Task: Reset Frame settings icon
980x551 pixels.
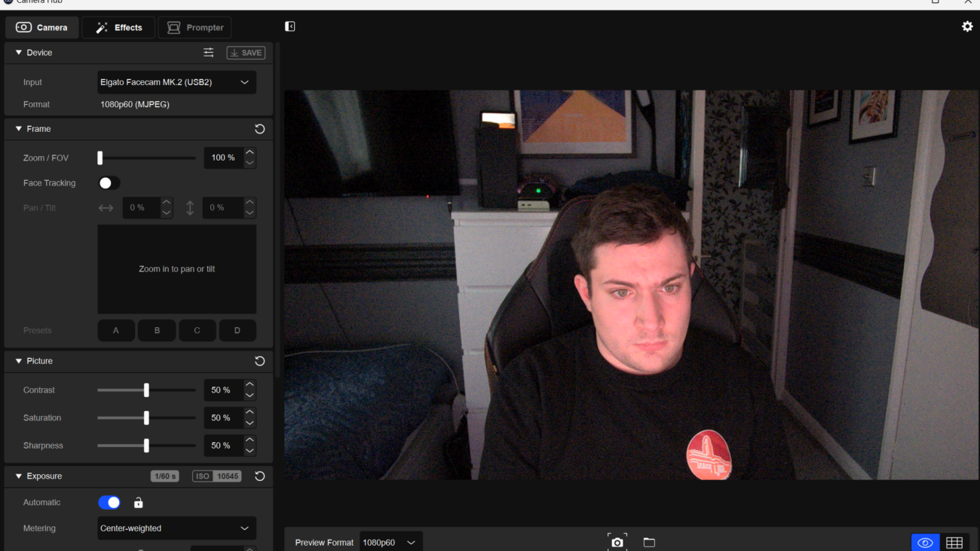Action: (x=259, y=129)
